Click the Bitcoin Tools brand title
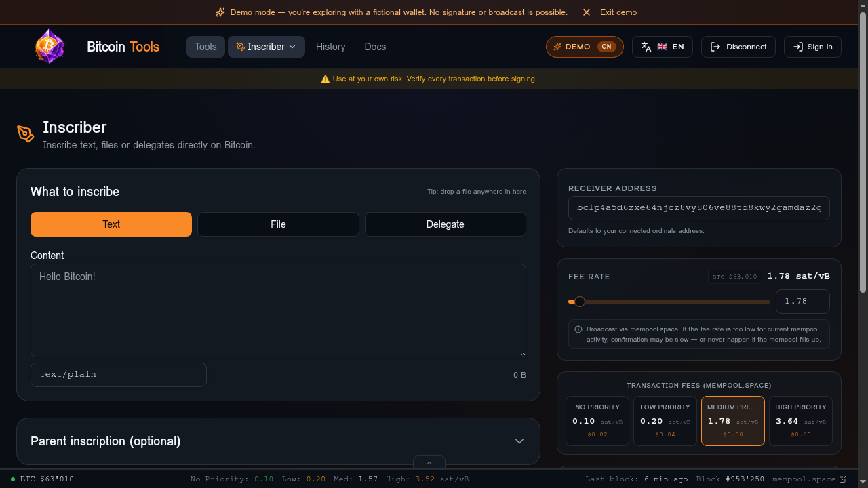 point(123,47)
